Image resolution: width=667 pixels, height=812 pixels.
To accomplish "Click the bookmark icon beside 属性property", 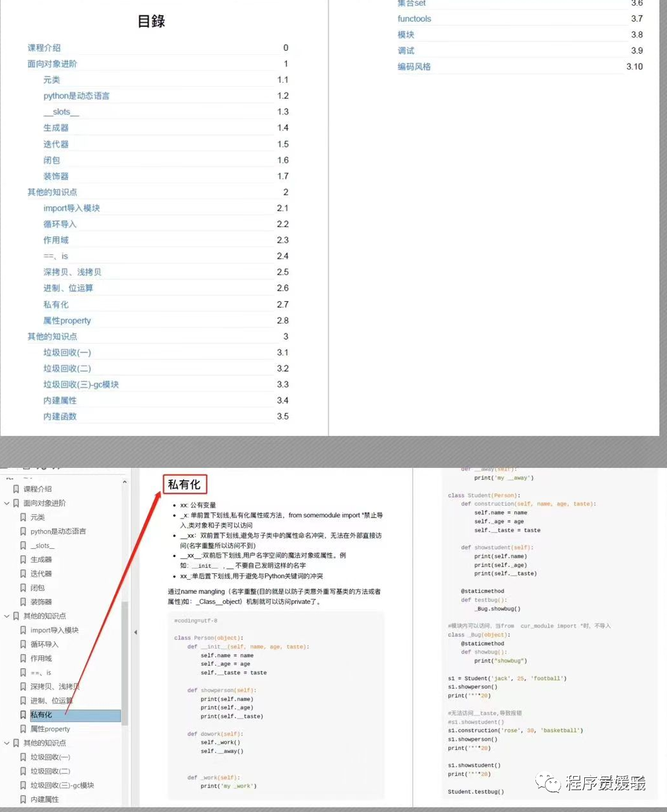I will 23,729.
